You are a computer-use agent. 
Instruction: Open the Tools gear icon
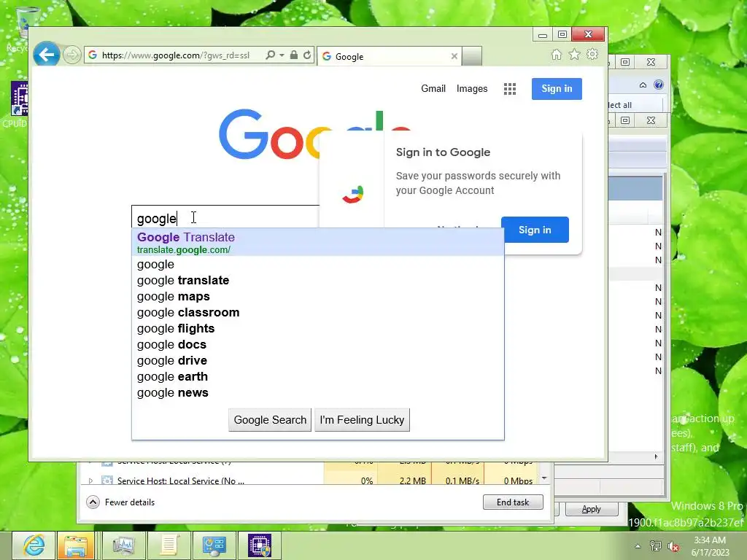(x=592, y=55)
